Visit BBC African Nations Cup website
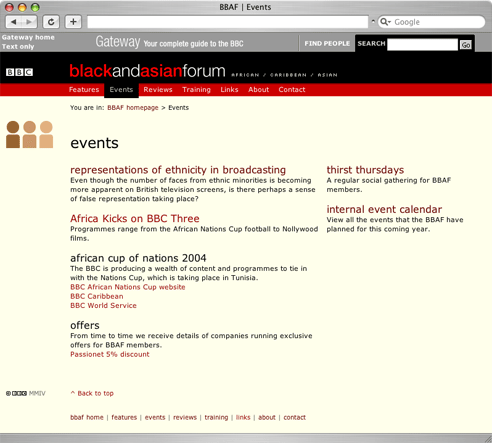The image size is (492, 443). tap(128, 287)
